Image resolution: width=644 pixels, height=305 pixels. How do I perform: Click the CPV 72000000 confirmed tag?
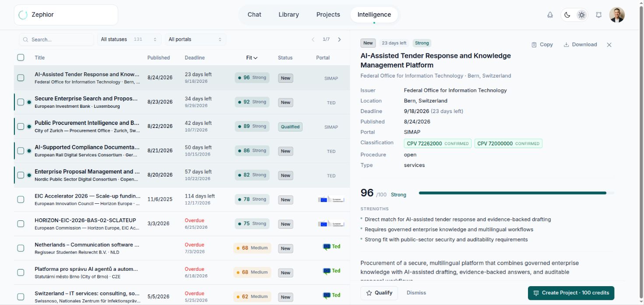click(508, 143)
